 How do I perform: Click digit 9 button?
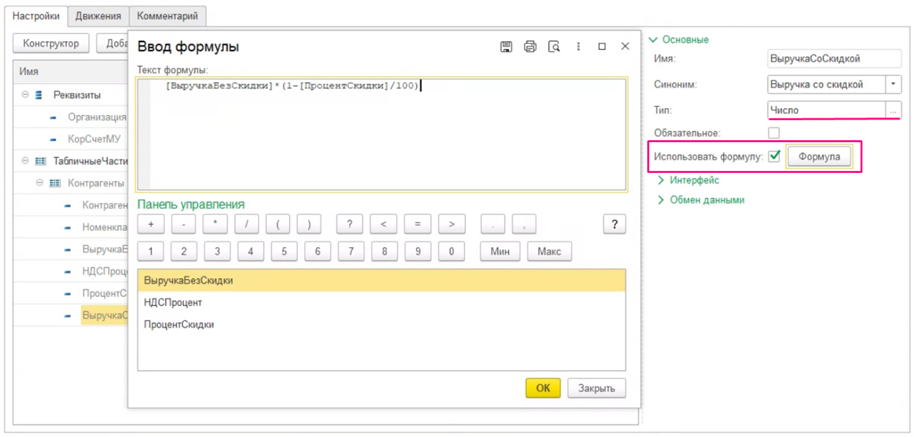(418, 252)
